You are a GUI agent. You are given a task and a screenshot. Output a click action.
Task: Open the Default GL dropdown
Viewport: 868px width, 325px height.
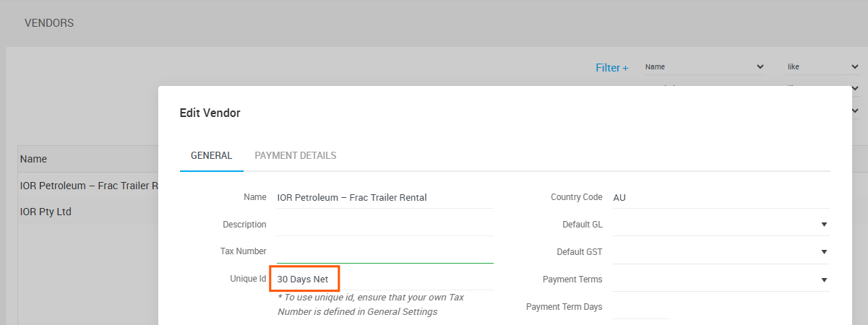click(x=721, y=225)
